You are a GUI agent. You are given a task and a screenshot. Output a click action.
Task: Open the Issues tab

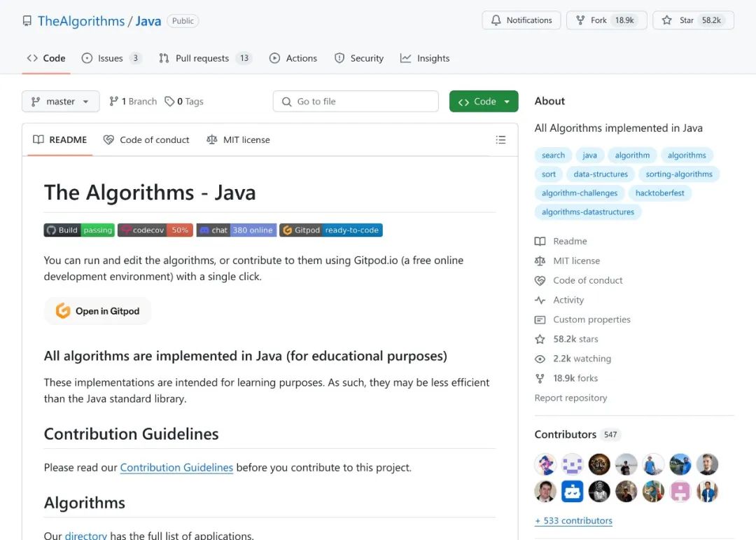111,58
